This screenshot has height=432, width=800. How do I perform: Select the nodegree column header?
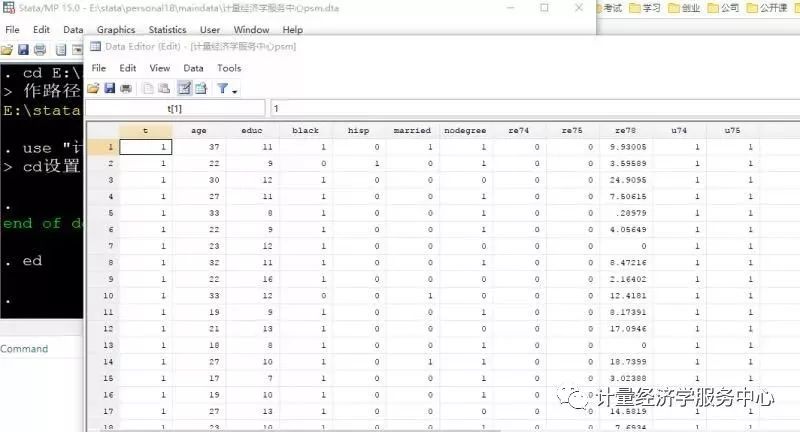465,131
